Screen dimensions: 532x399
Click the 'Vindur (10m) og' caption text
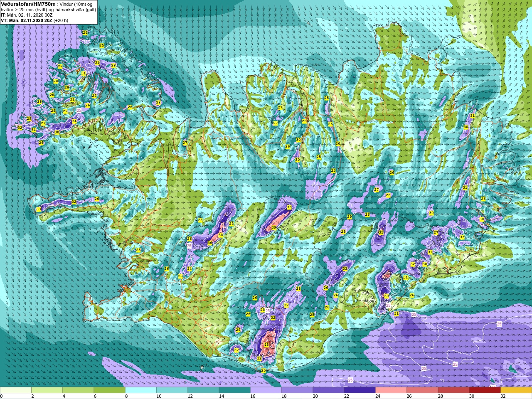pos(75,4)
